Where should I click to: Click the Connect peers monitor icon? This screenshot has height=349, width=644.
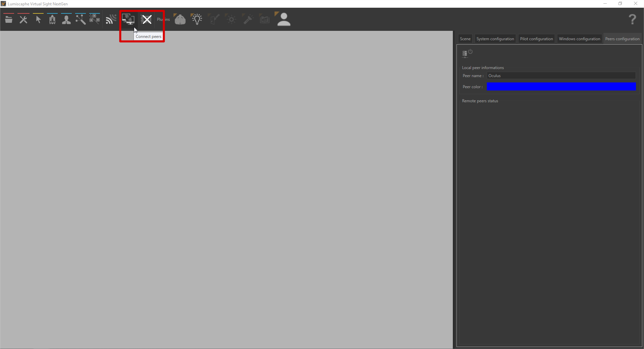tap(128, 19)
